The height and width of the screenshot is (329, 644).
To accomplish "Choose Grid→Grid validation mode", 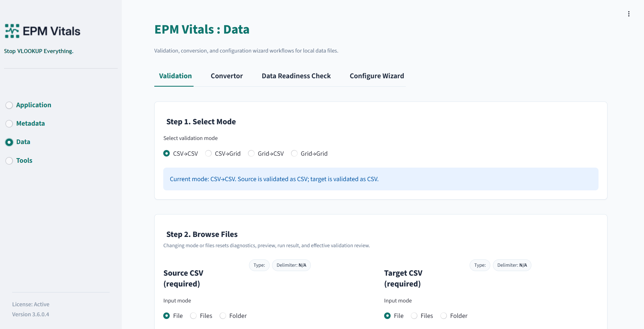I will pos(309,154).
